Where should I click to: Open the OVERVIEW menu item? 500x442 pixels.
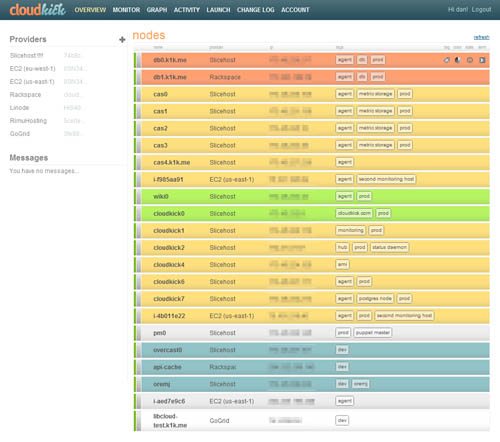point(90,10)
